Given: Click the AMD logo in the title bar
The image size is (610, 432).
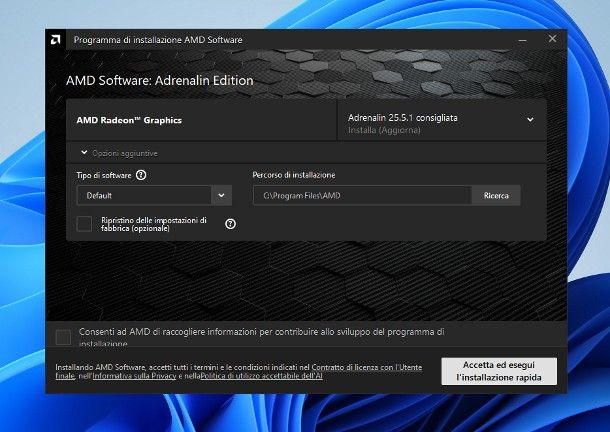Looking at the screenshot, I should click(x=56, y=39).
